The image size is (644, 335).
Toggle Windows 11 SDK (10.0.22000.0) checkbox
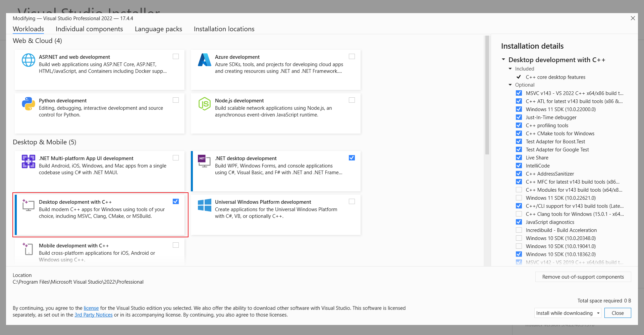coord(519,109)
